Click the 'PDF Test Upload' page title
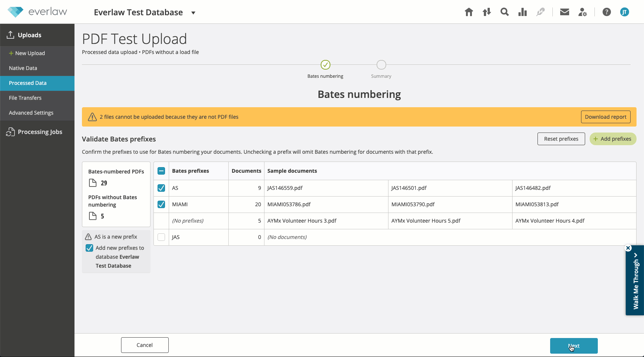The height and width of the screenshot is (357, 644). click(134, 39)
